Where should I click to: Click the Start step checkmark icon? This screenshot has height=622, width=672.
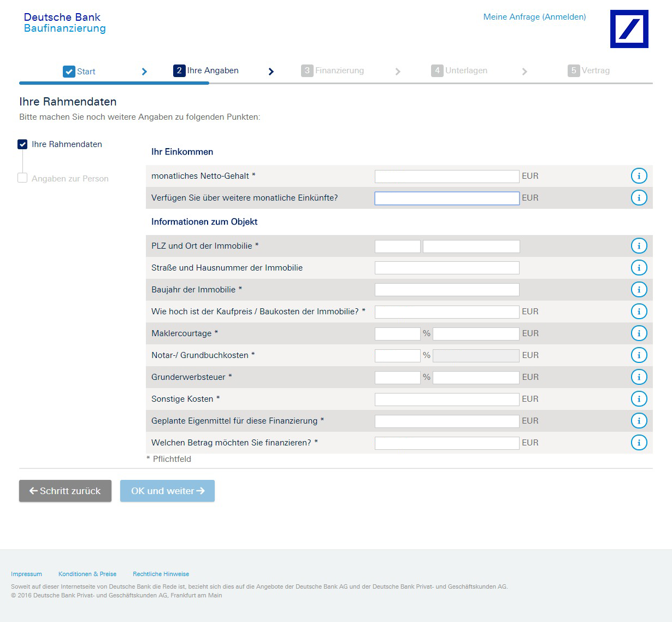tap(69, 72)
